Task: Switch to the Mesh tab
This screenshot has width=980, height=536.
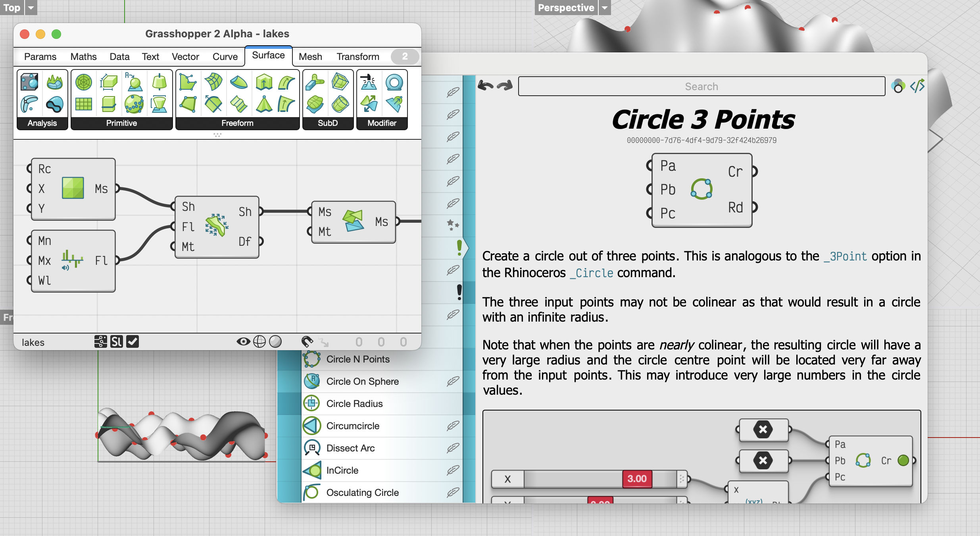Action: click(x=310, y=57)
